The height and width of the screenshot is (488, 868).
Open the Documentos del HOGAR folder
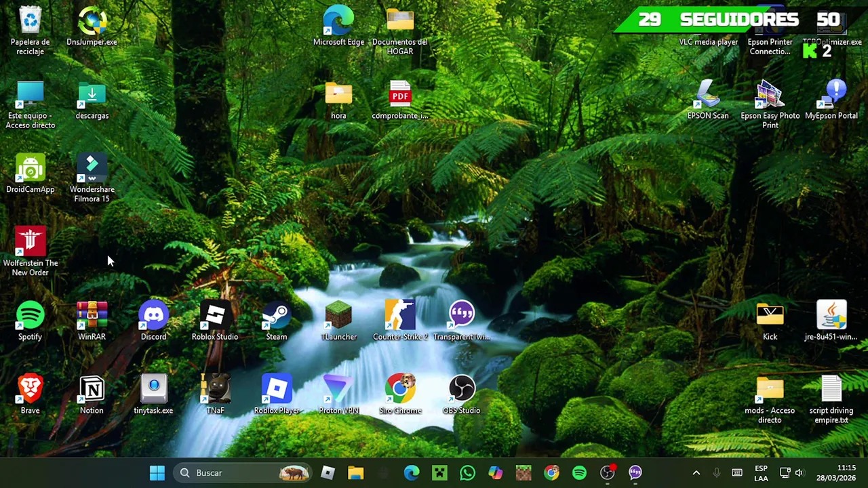(x=400, y=30)
